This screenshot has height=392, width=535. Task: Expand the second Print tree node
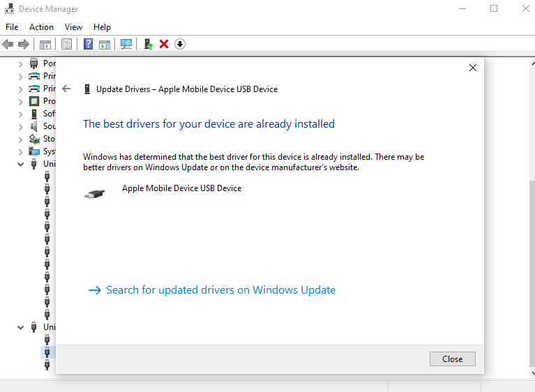20,89
